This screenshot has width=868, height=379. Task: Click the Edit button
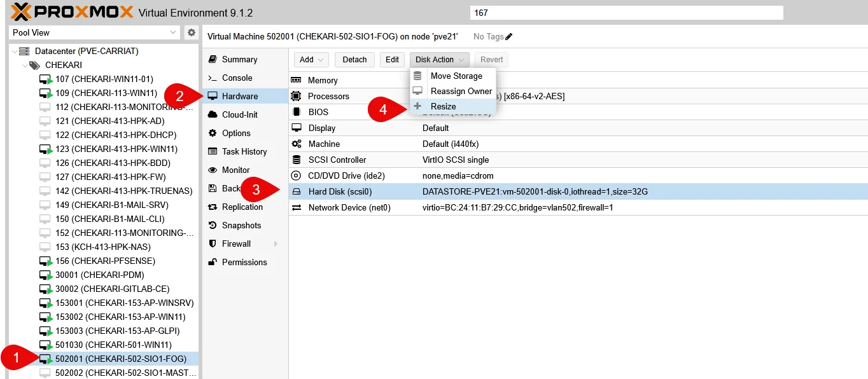[392, 60]
